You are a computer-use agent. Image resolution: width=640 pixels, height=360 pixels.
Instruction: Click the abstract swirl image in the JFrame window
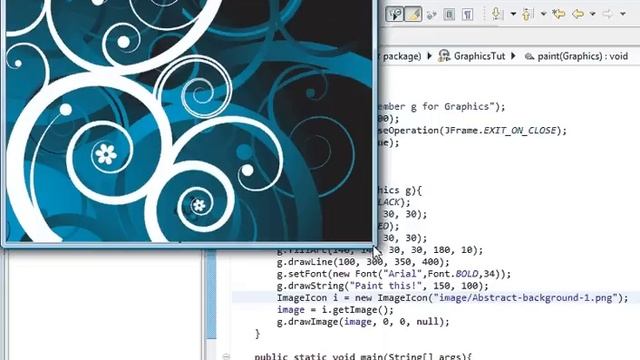pos(189,120)
